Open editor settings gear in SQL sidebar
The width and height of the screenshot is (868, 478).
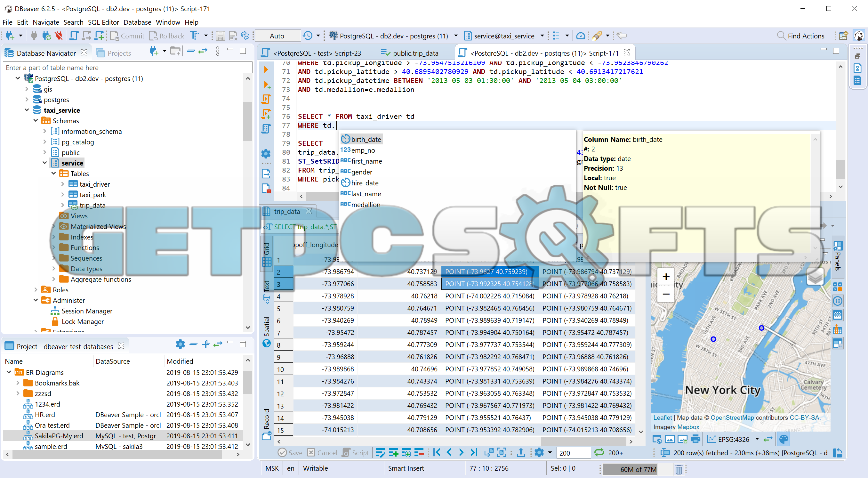coord(266,154)
